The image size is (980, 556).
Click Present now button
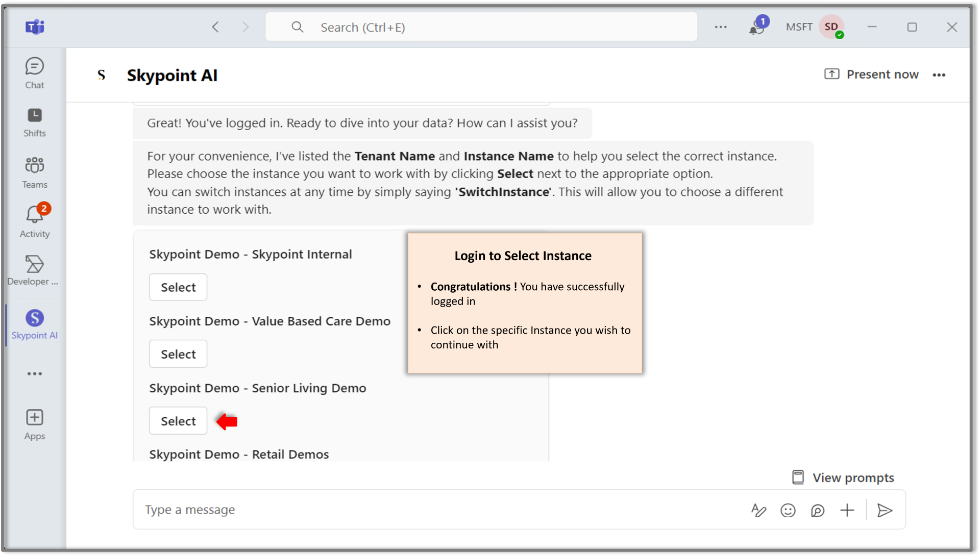coord(871,74)
